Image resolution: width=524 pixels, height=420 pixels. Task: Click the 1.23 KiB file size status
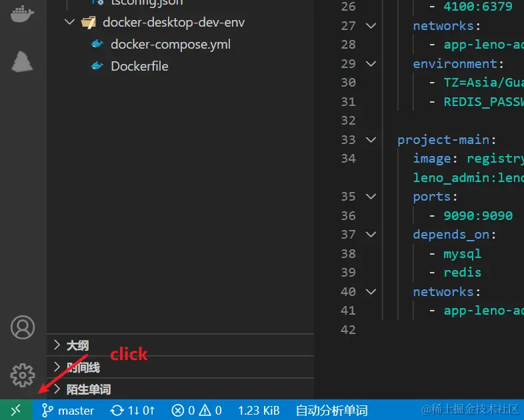[x=259, y=410]
